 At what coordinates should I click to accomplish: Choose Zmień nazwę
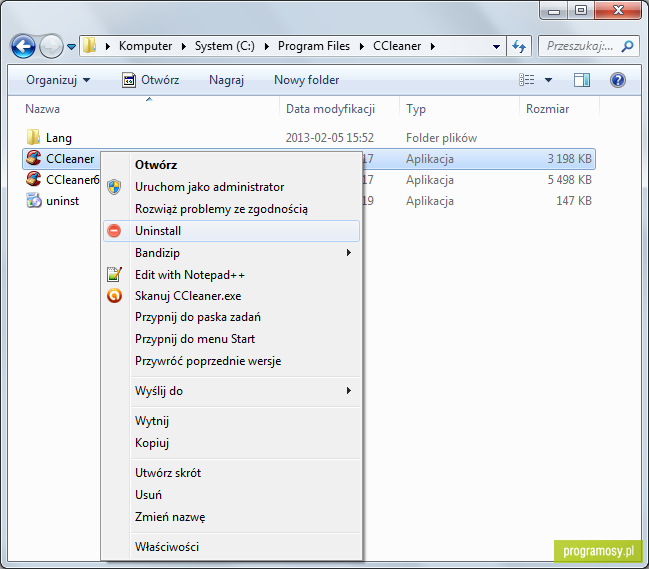pos(231,516)
